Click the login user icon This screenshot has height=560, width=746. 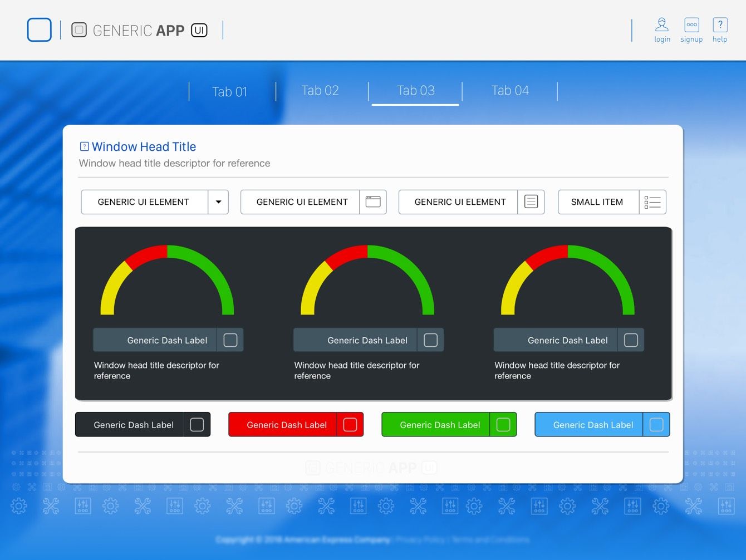662,24
